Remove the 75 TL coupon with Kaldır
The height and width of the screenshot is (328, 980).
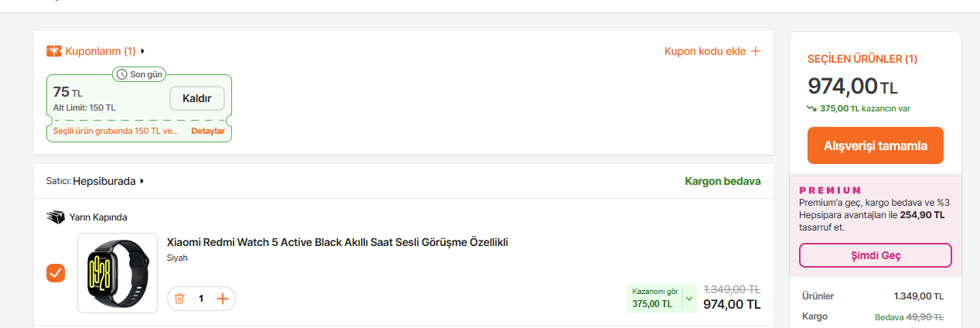click(196, 98)
